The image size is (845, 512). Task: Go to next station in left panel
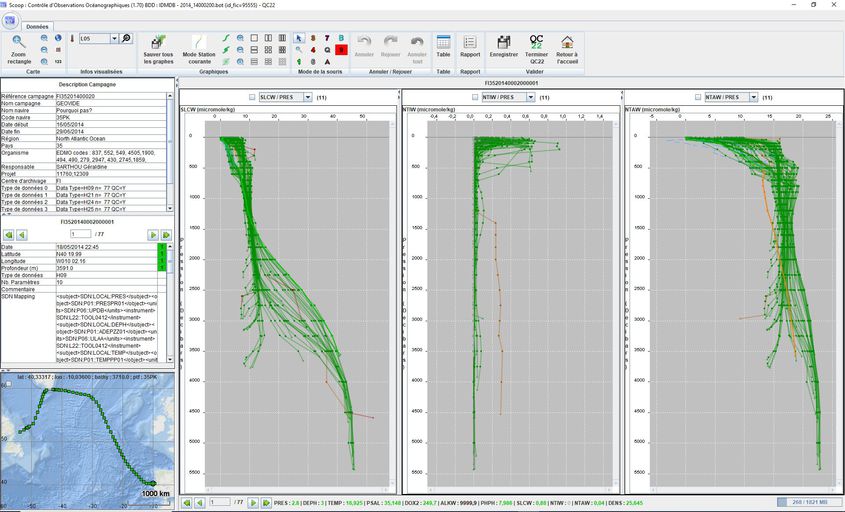tap(153, 235)
